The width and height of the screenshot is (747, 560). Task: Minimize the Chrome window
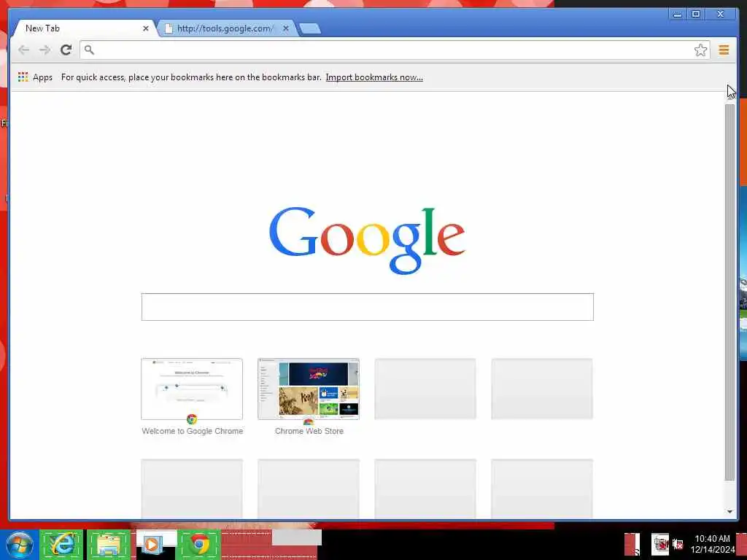point(677,15)
